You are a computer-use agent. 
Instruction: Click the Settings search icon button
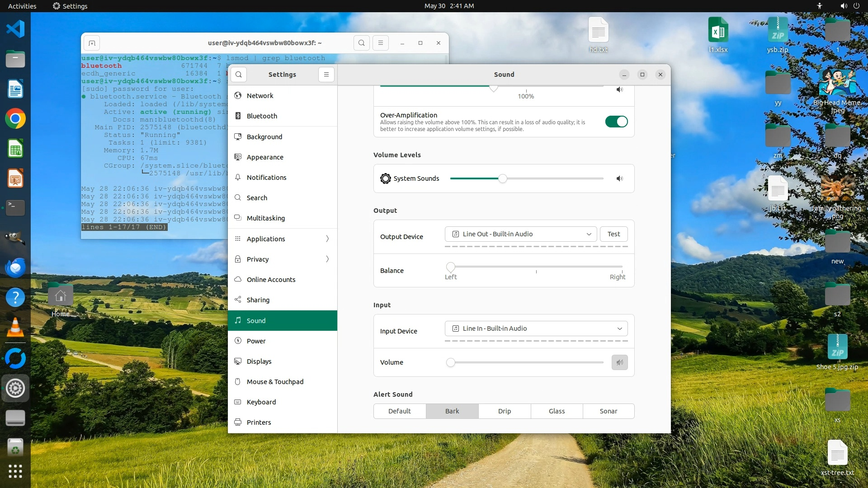(x=239, y=75)
